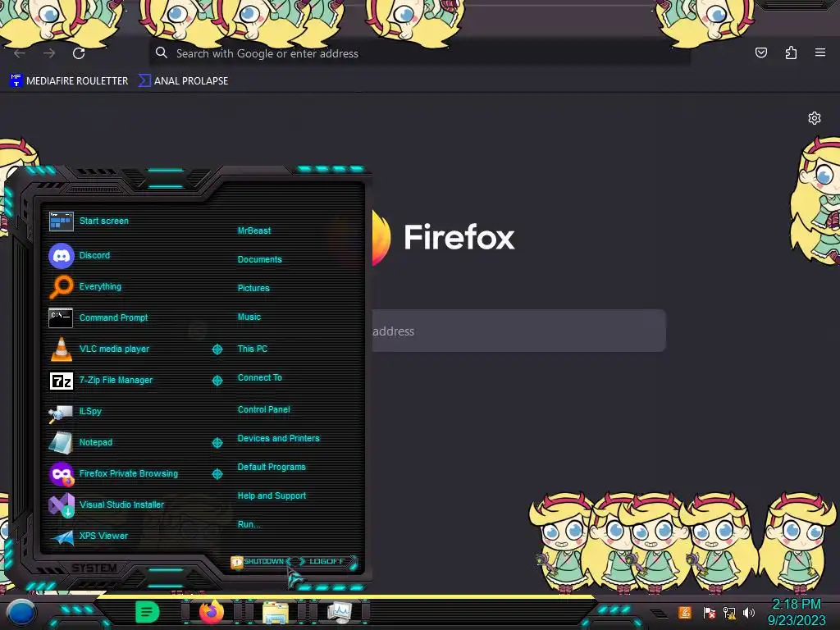Open Control Panel

263,409
